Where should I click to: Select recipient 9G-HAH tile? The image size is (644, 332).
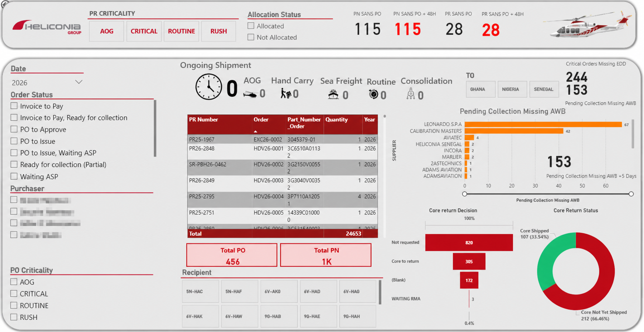pyautogui.click(x=357, y=316)
